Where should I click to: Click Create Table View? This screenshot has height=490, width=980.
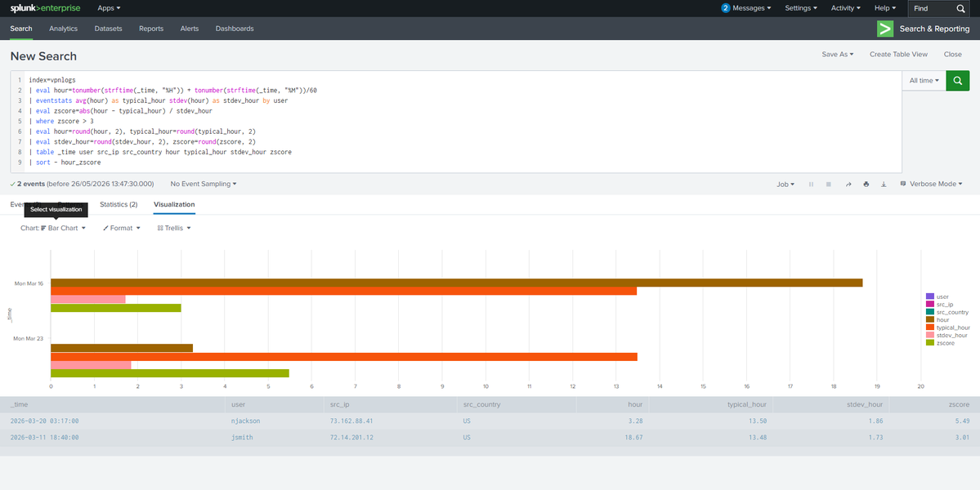tap(898, 54)
